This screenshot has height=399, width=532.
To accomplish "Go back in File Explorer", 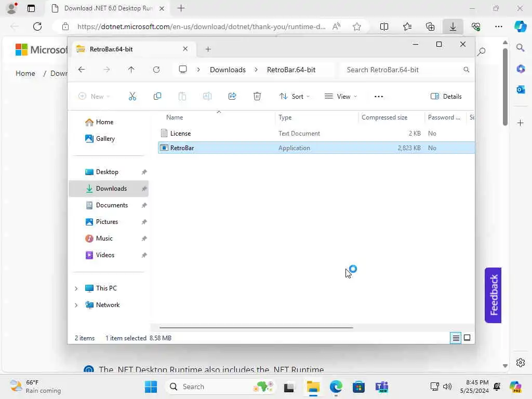I will tap(82, 70).
